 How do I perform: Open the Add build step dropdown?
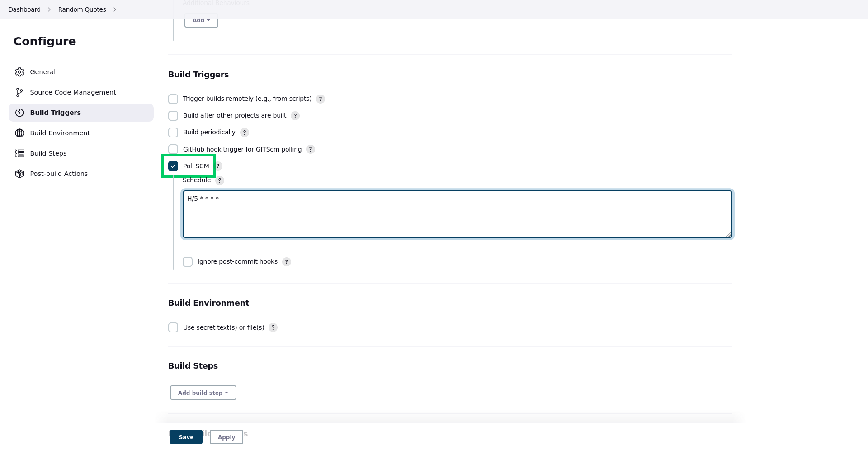(x=203, y=393)
